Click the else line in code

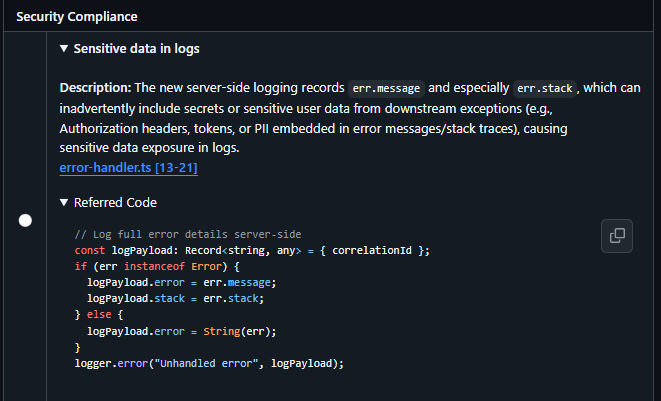(x=99, y=315)
